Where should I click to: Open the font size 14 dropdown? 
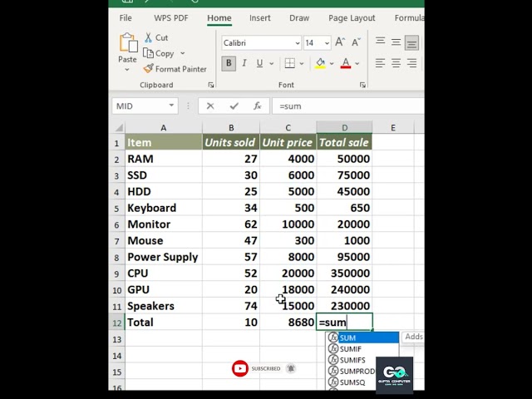tap(327, 43)
